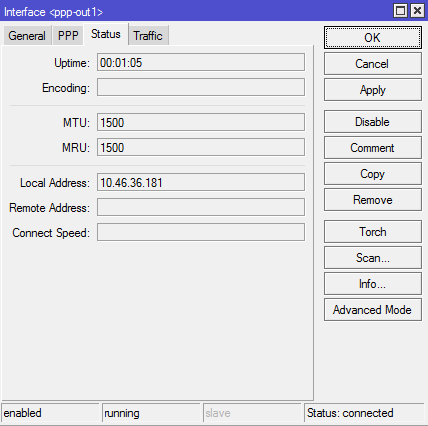428x426 pixels.
Task: Switch to Advanced Mode
Action: (x=373, y=310)
